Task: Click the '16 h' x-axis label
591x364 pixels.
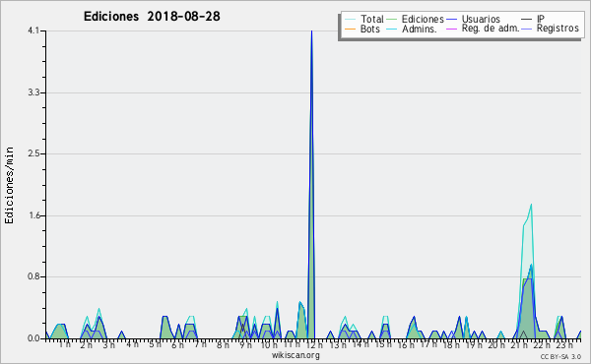Action: [406, 344]
